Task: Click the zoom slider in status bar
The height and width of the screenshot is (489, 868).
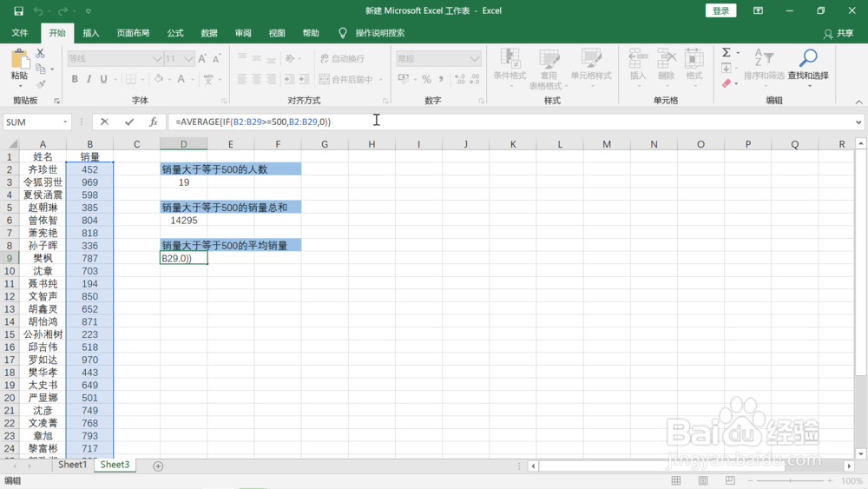Action: [790, 480]
